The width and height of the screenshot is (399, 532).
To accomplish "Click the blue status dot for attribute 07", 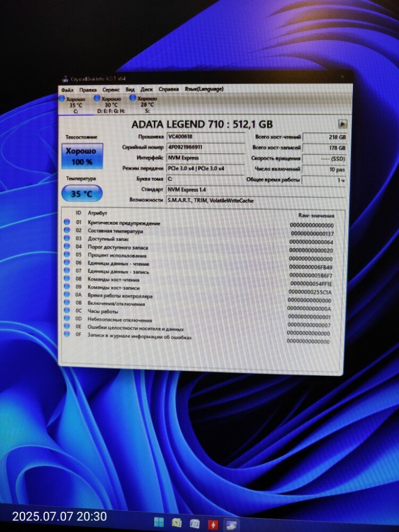I will click(67, 271).
